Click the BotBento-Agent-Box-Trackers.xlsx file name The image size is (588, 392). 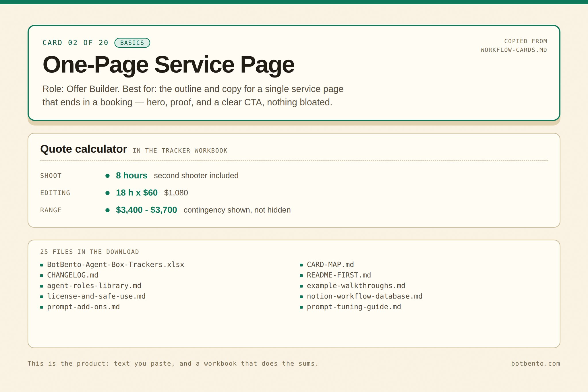116,265
